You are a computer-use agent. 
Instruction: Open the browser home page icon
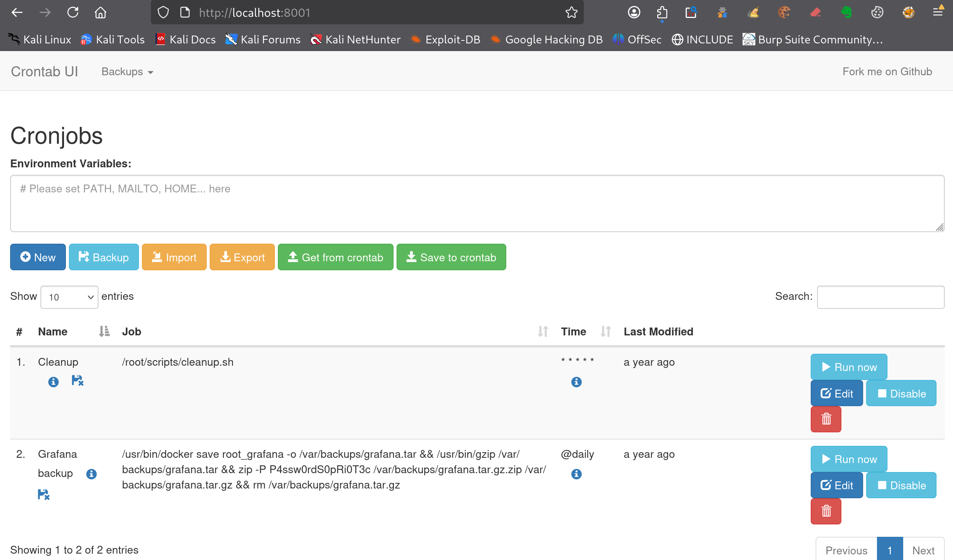tap(100, 12)
